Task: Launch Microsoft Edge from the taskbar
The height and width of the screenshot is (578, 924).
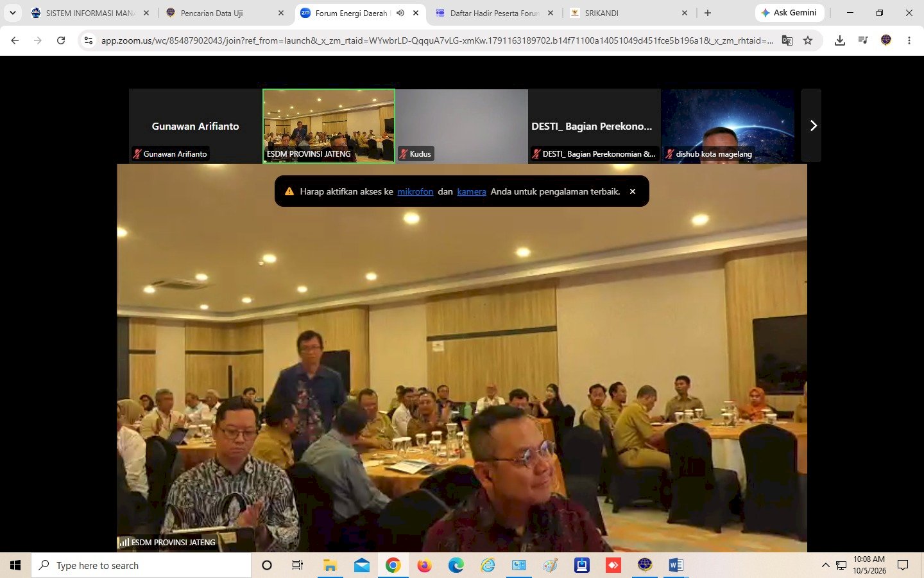Action: 456,565
